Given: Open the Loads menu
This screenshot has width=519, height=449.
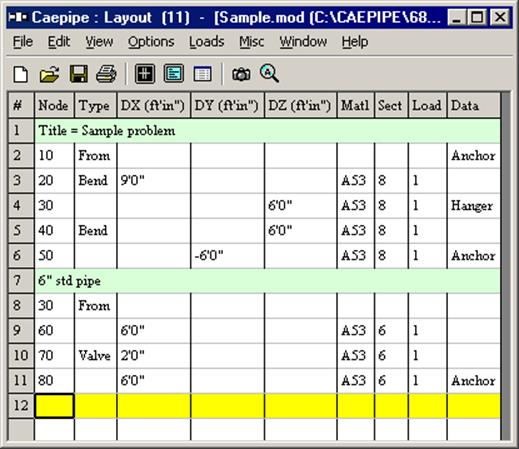Looking at the screenshot, I should pyautogui.click(x=207, y=42).
